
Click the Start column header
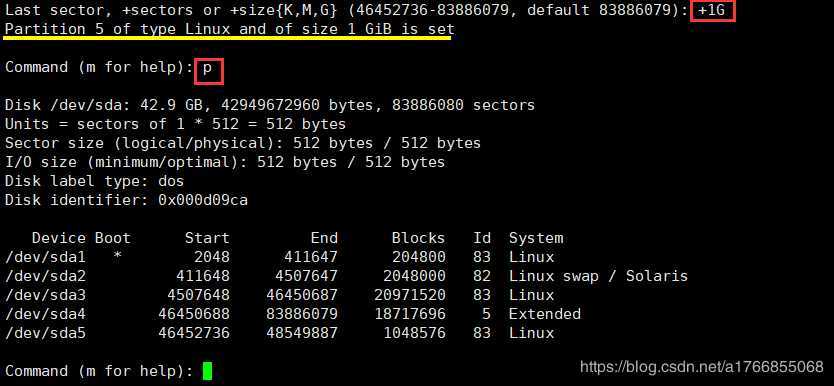[x=207, y=238]
